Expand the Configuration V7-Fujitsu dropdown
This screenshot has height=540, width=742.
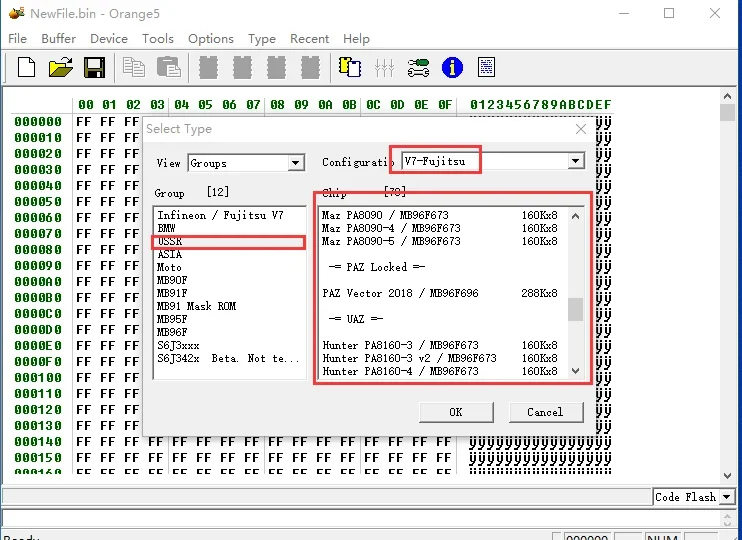click(575, 161)
